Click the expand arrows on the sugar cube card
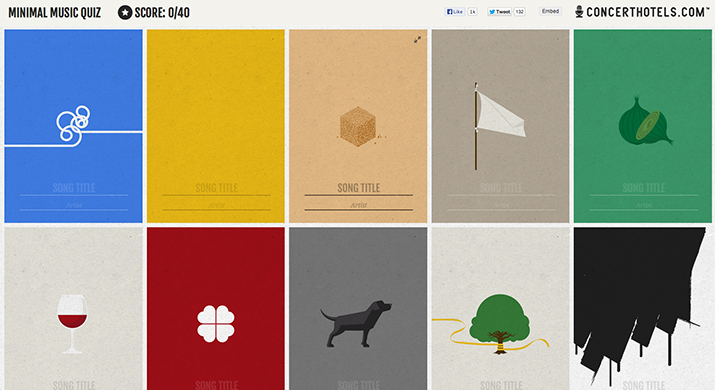The image size is (715, 390). (x=417, y=40)
